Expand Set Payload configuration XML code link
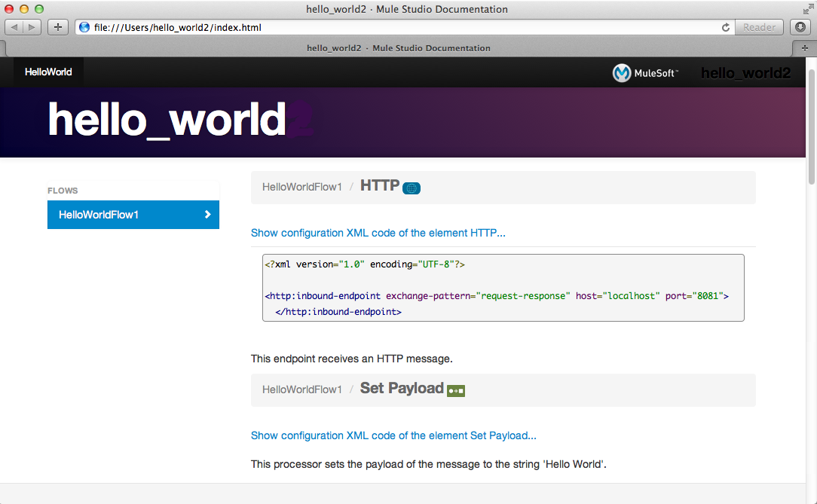The width and height of the screenshot is (817, 504). point(393,435)
